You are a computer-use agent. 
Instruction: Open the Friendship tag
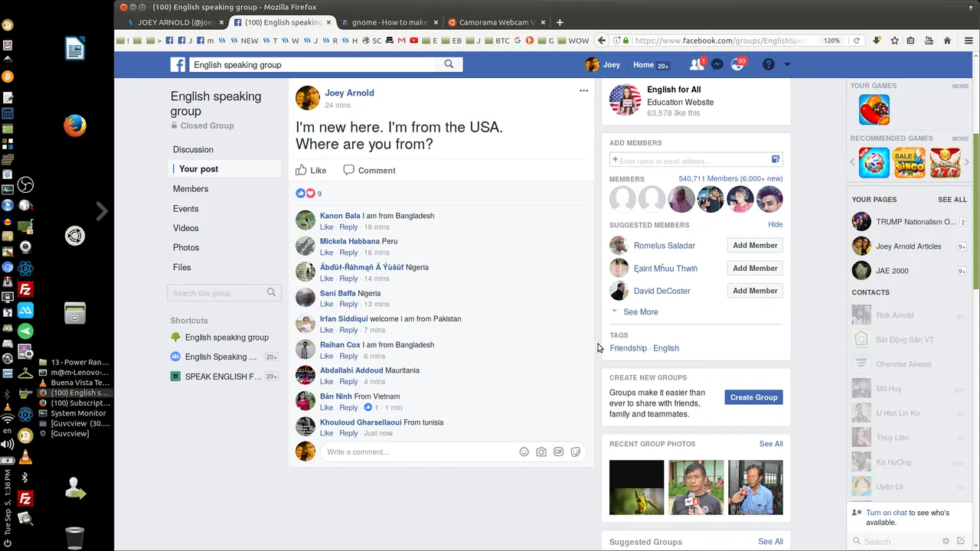click(629, 348)
